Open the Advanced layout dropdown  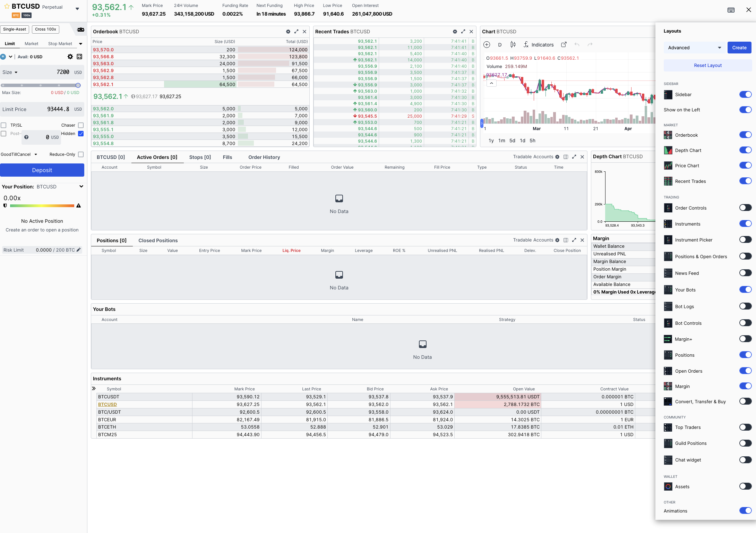(694, 48)
